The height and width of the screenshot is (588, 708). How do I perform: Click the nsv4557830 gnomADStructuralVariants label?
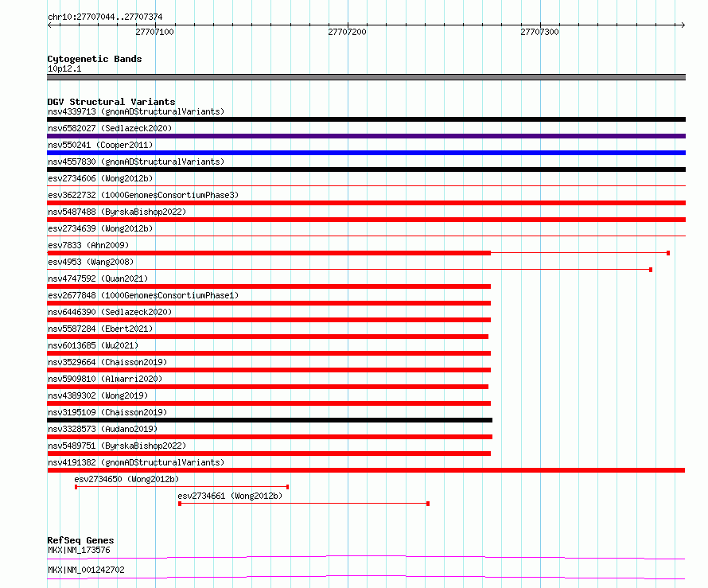pyautogui.click(x=136, y=162)
